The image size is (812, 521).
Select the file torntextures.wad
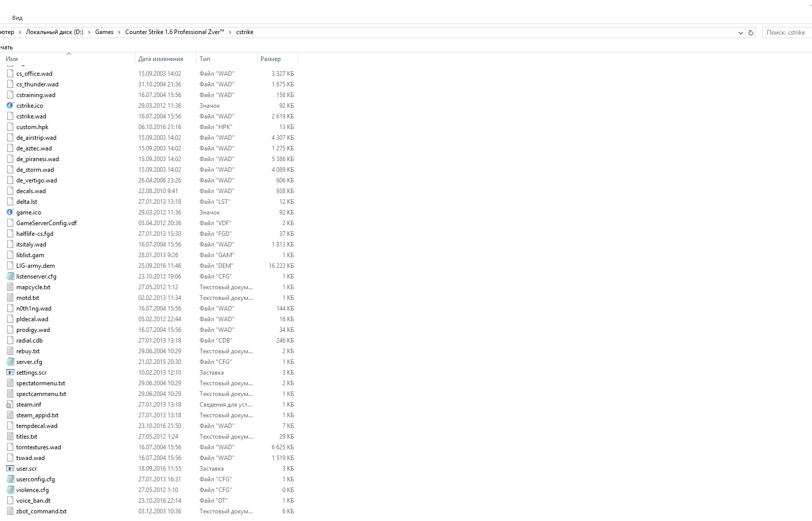(39, 447)
